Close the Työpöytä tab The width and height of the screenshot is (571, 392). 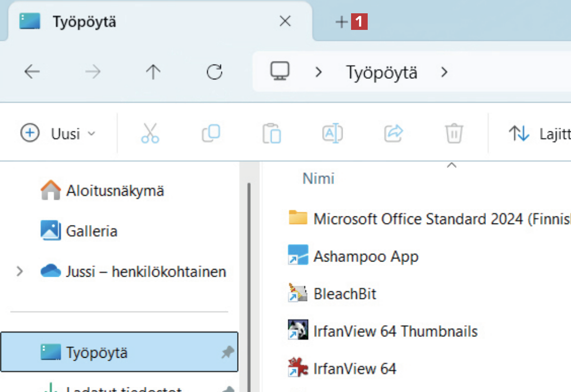coord(285,21)
